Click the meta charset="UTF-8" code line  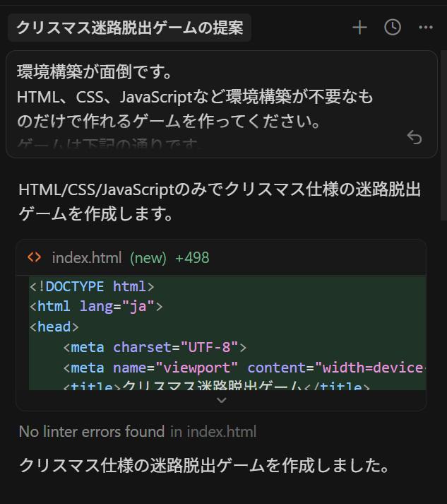coord(155,348)
